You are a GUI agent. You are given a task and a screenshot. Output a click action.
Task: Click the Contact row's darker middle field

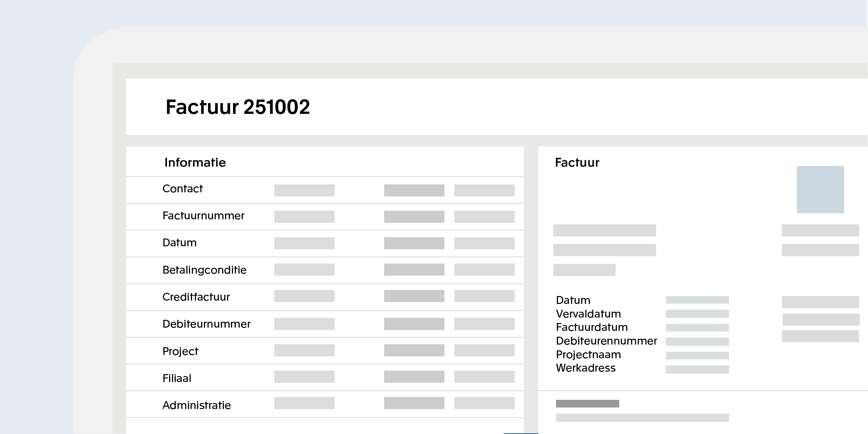pyautogui.click(x=414, y=190)
